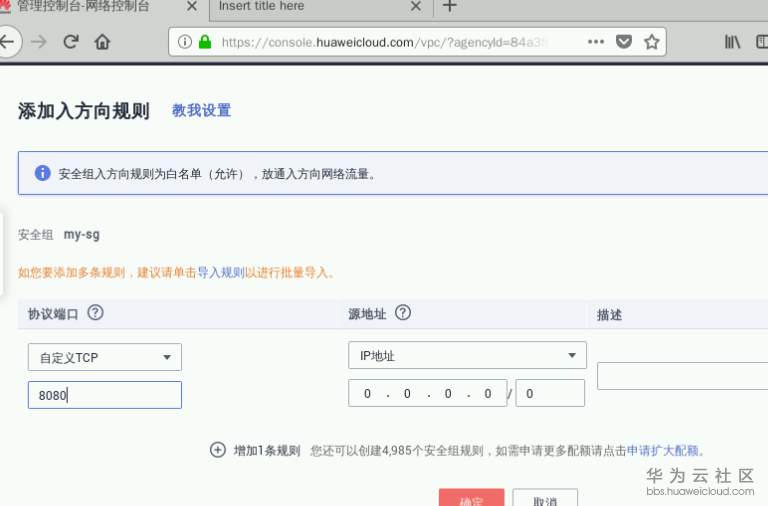Cancel the dialog with 取消 button
The width and height of the screenshot is (768, 506).
coord(545,497)
